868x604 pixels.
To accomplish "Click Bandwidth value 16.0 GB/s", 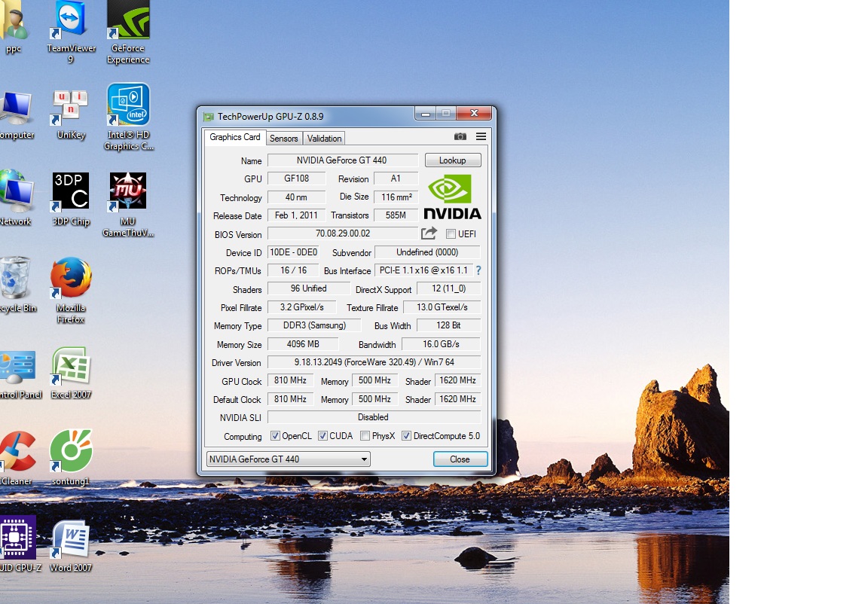I will coord(442,344).
